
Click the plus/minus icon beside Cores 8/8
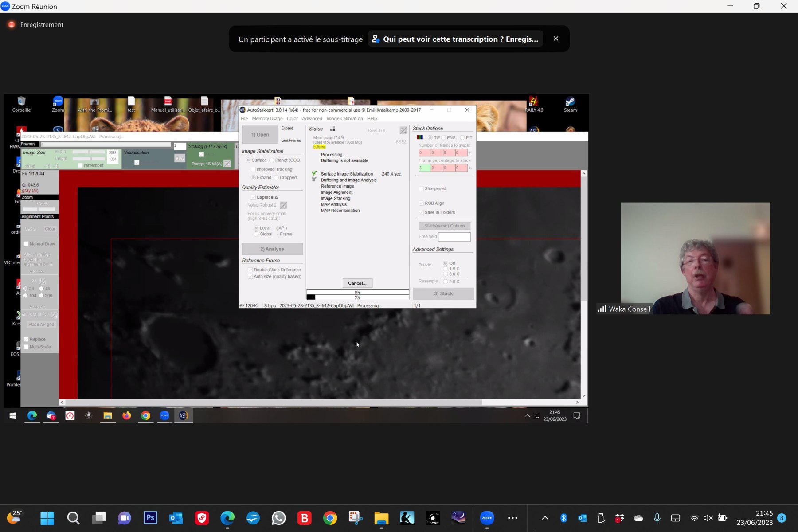[403, 130]
